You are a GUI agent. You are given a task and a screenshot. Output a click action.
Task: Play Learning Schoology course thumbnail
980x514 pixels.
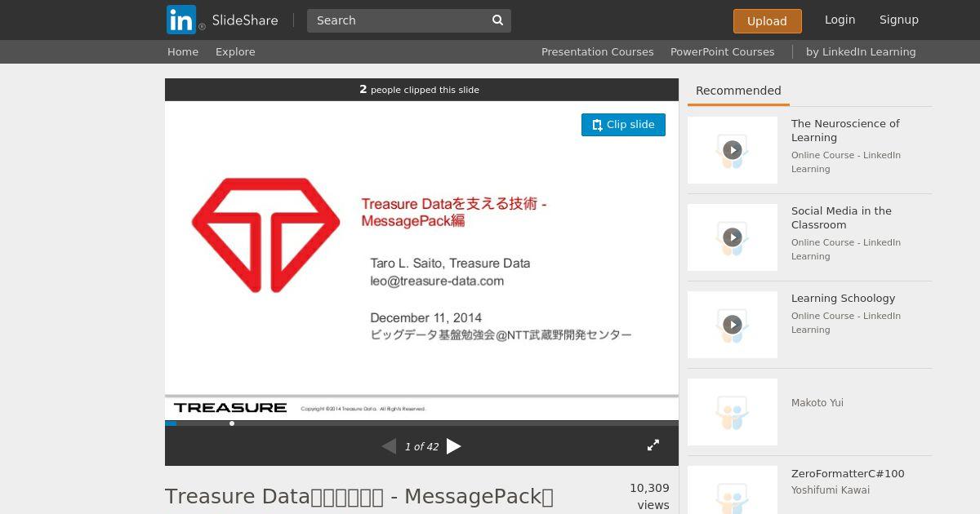tap(733, 325)
